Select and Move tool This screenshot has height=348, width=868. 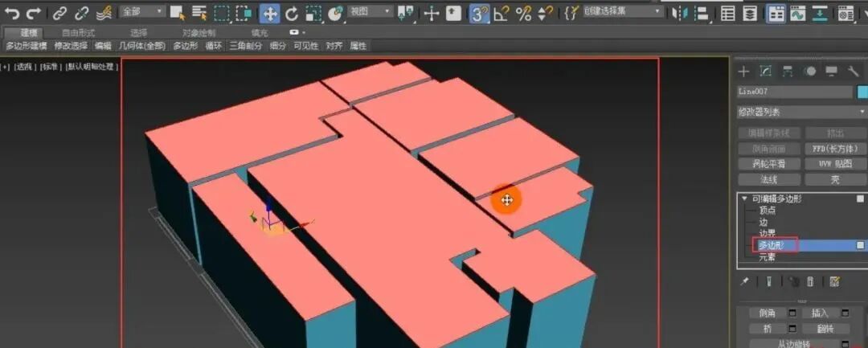269,14
